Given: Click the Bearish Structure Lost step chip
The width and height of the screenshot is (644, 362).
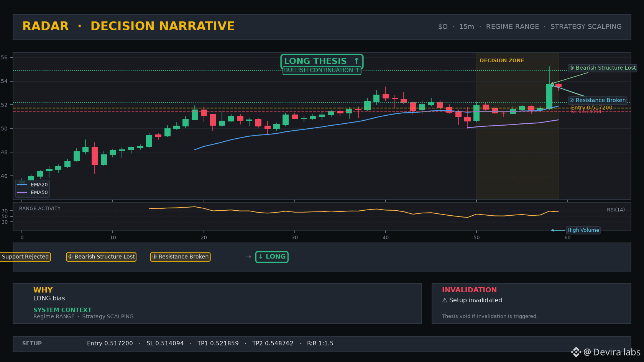Looking at the screenshot, I should click(x=101, y=257).
